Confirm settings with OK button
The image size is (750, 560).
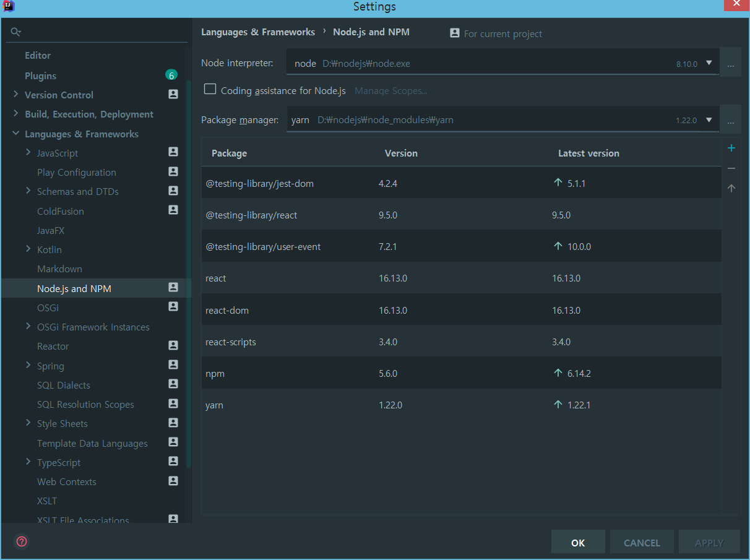click(x=578, y=542)
